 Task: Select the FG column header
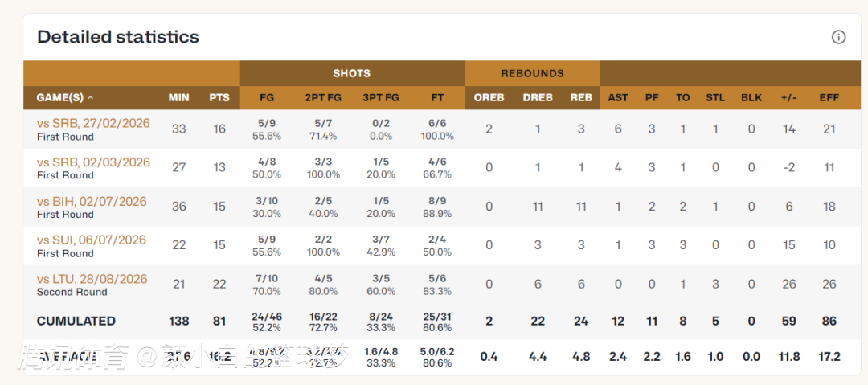(x=267, y=97)
